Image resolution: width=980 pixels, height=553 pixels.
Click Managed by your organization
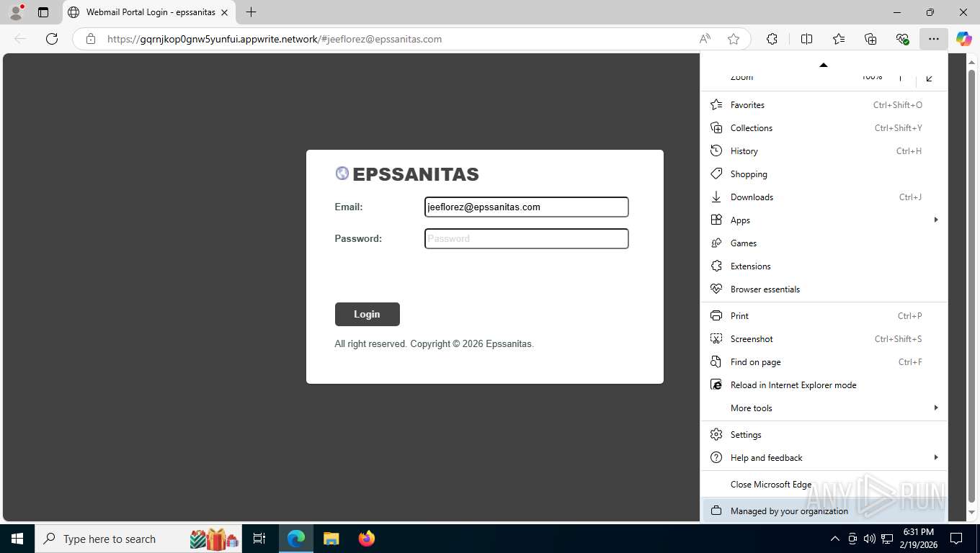coord(824,511)
